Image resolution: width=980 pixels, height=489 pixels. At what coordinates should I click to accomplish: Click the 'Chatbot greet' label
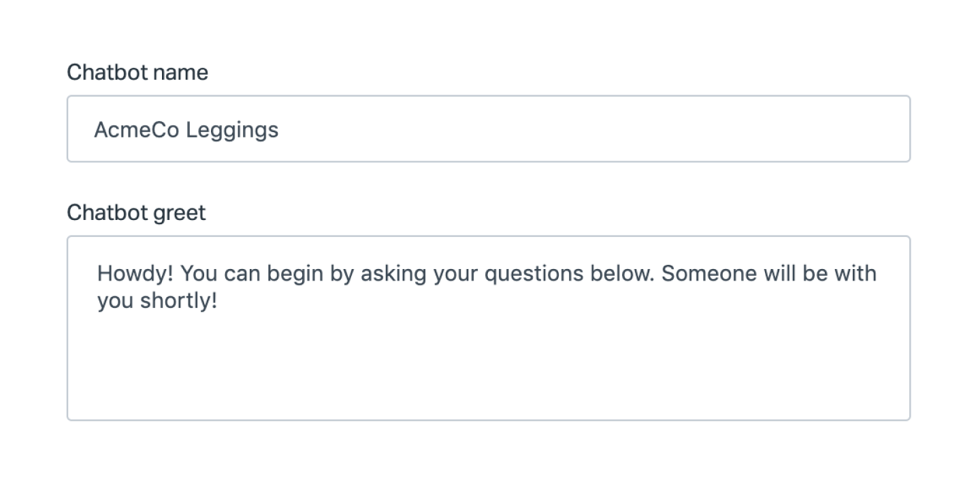(x=136, y=212)
